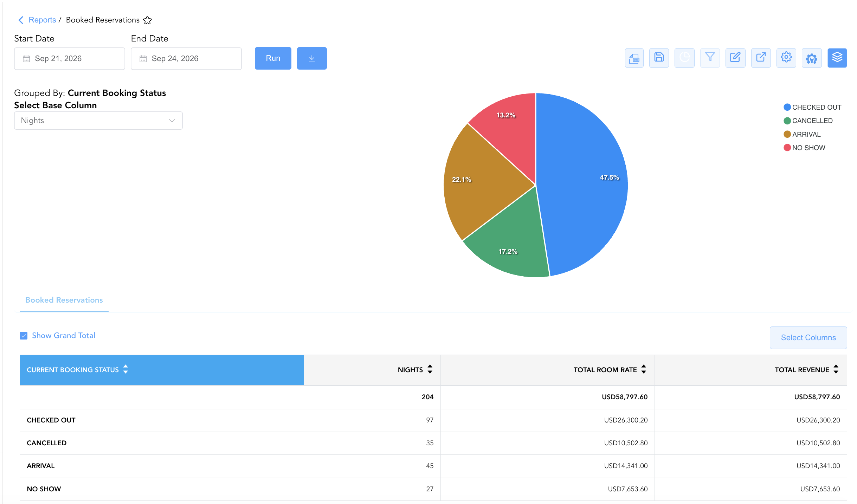Click Start Date field Sep 21, 2026
This screenshot has height=504, width=857.
pyautogui.click(x=70, y=59)
